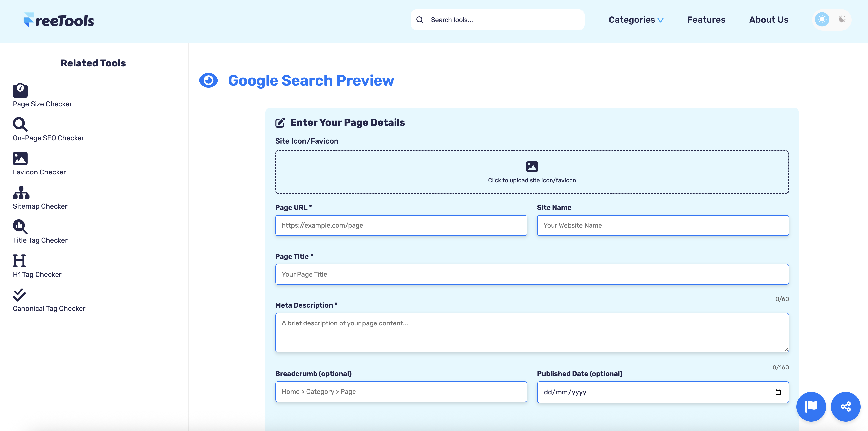
Task: Go to the About Us page
Action: tap(769, 20)
